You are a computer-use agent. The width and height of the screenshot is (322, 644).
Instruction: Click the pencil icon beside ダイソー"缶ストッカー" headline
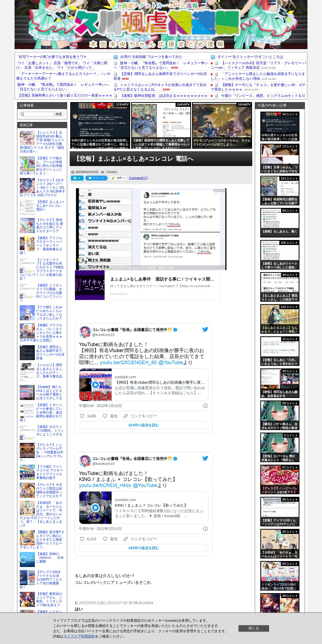pos(213,57)
